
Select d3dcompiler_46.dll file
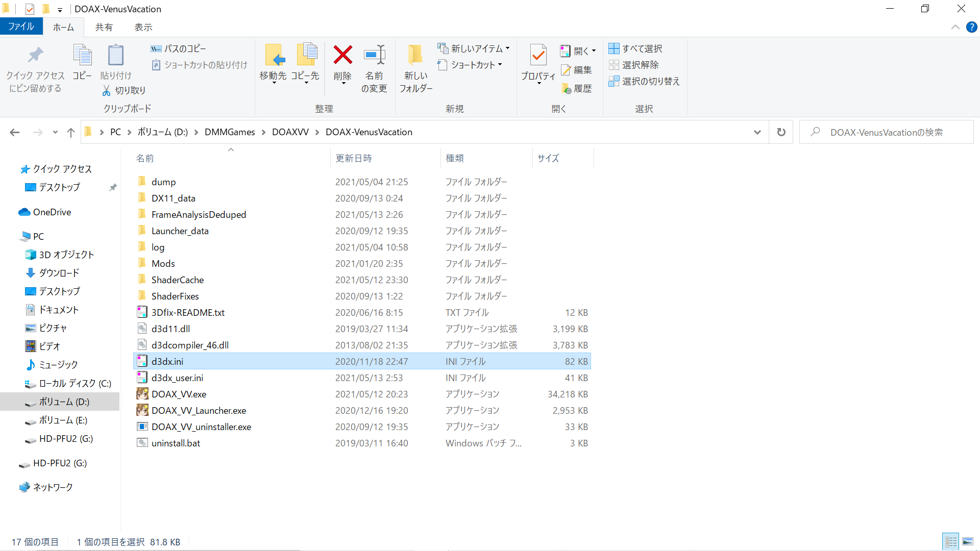(x=362, y=345)
